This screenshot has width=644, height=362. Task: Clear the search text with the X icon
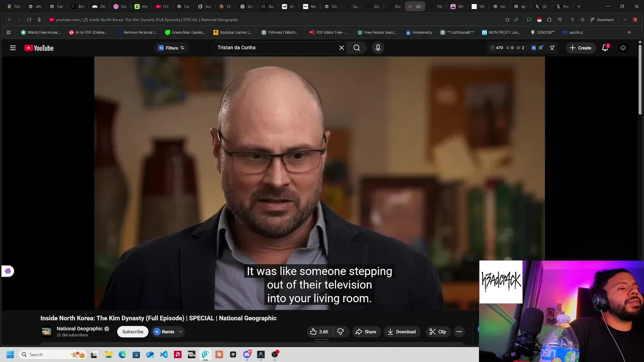[x=342, y=48]
